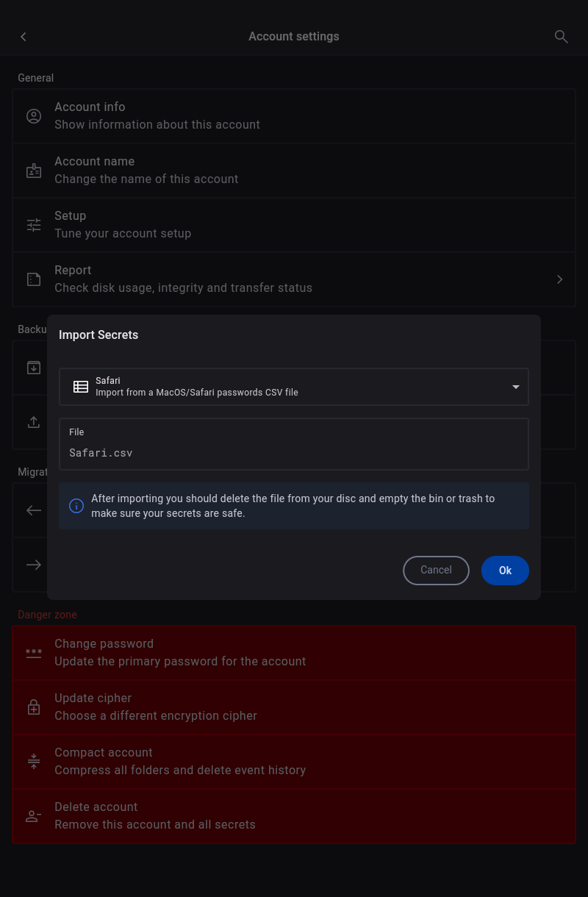Open search with the magnifier icon
This screenshot has width=588, height=897.
point(561,37)
